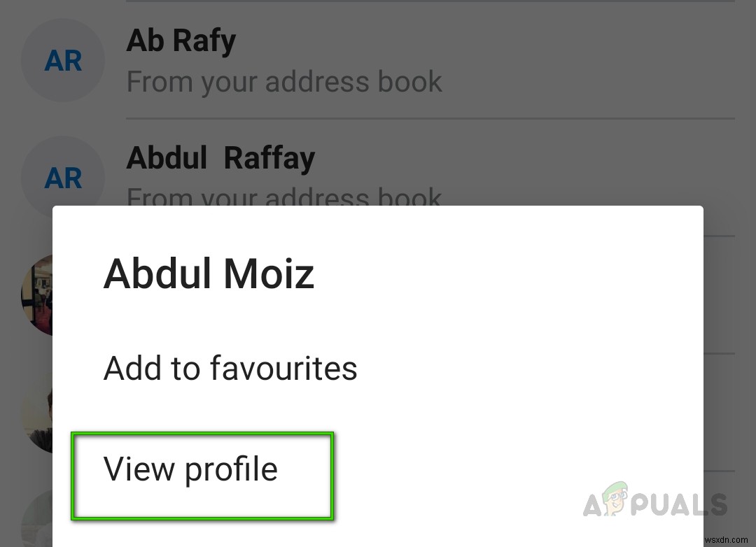This screenshot has width=756, height=547.
Task: Choose Add to favourites option
Action: [x=230, y=369]
